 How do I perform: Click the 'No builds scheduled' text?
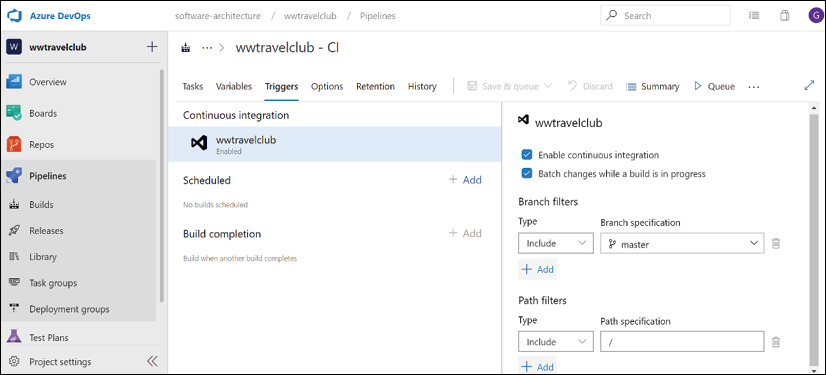coord(215,205)
